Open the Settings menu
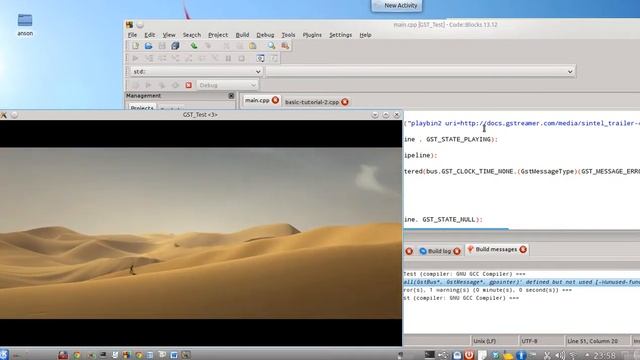The height and width of the screenshot is (360, 640). click(340, 35)
